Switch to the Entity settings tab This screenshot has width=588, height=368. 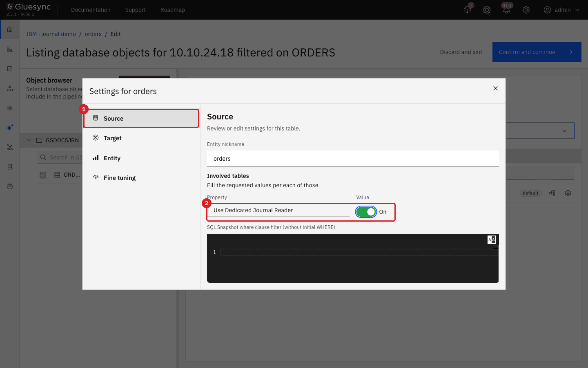coord(141,158)
